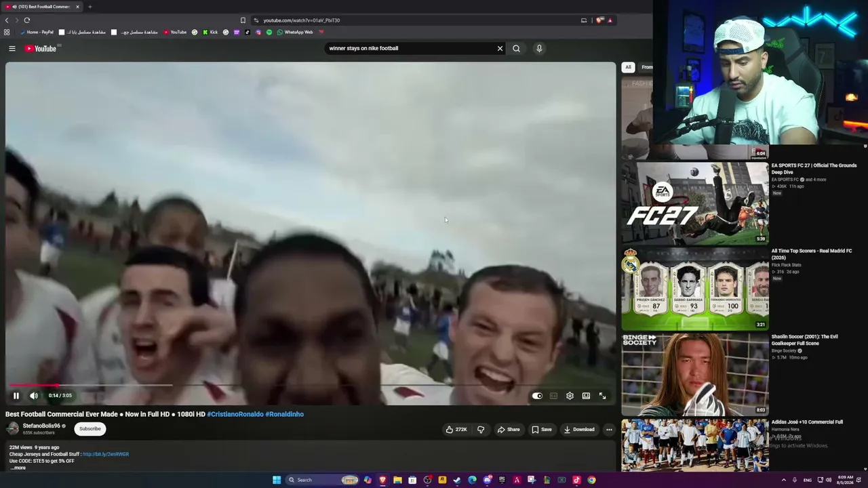This screenshot has height=488, width=868.
Task: Open the YouTube bookmark
Action: pos(175,32)
